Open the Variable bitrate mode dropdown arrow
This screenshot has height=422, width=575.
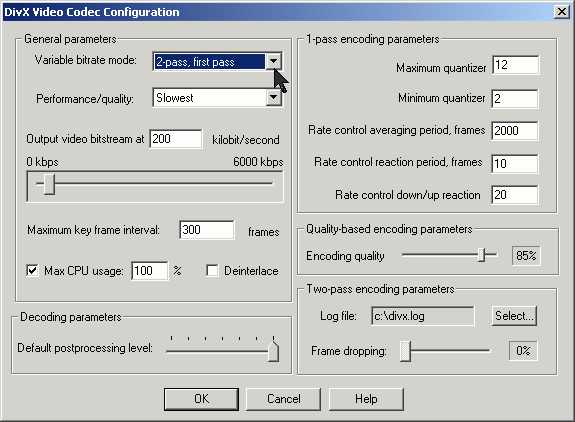(273, 62)
